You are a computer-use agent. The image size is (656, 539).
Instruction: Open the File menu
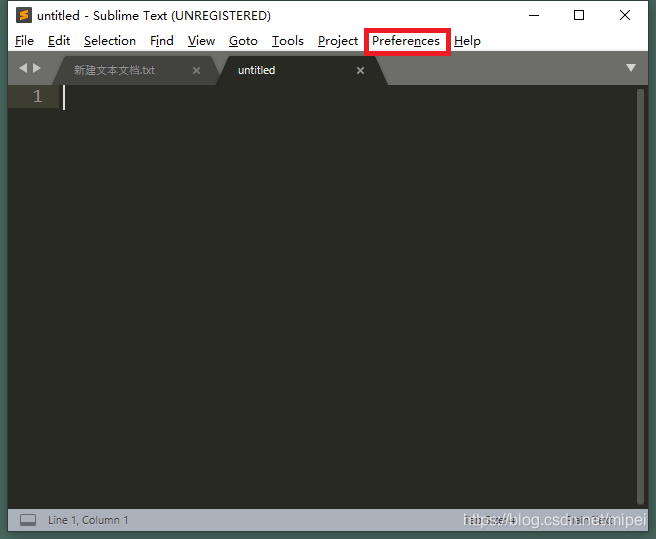click(24, 41)
